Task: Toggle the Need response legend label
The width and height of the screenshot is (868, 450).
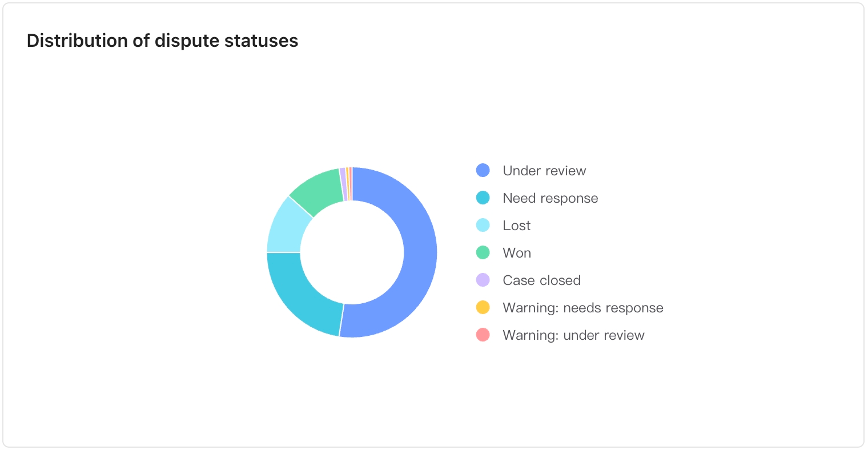Action: tap(550, 198)
